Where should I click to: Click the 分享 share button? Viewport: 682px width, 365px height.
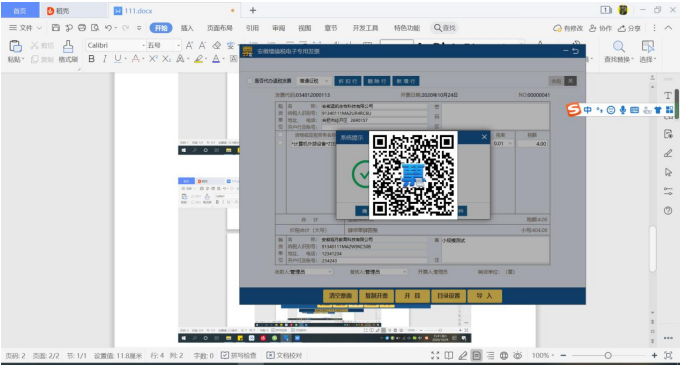coord(629,28)
